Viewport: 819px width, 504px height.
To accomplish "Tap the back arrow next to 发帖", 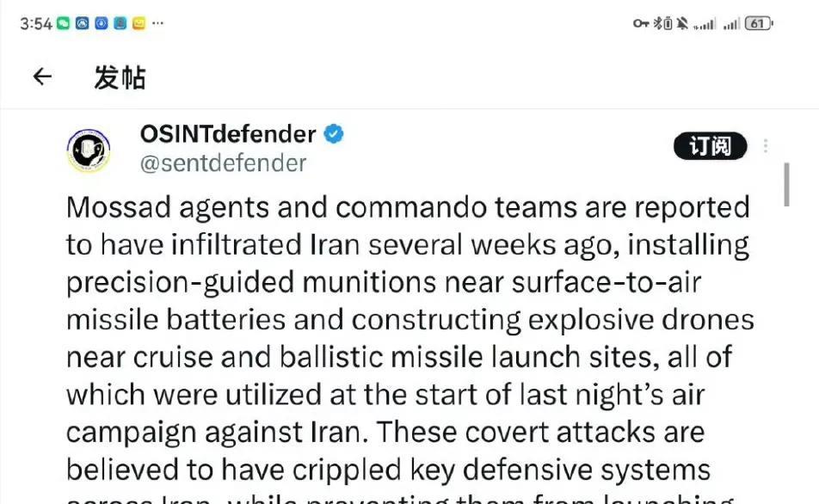I will 42,77.
